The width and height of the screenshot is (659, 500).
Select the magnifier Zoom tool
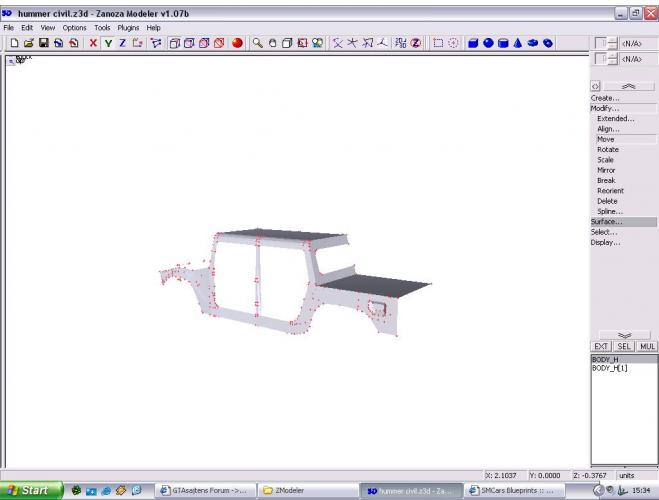(x=257, y=43)
